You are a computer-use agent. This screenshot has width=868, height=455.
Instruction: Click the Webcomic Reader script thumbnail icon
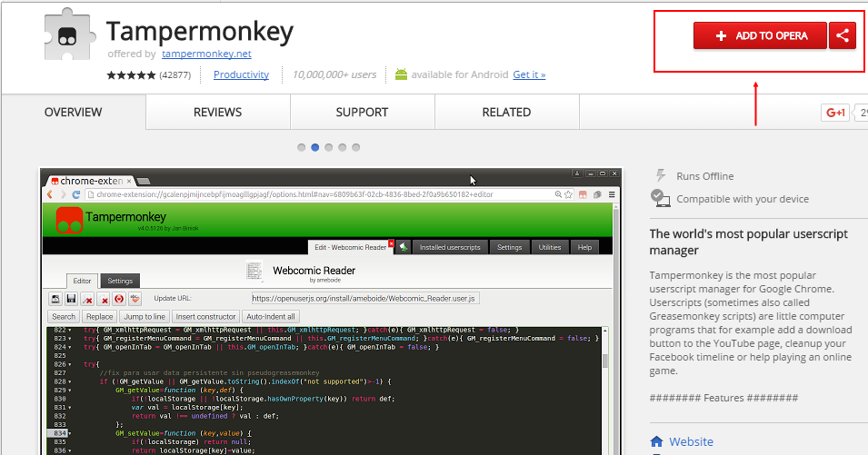point(254,271)
